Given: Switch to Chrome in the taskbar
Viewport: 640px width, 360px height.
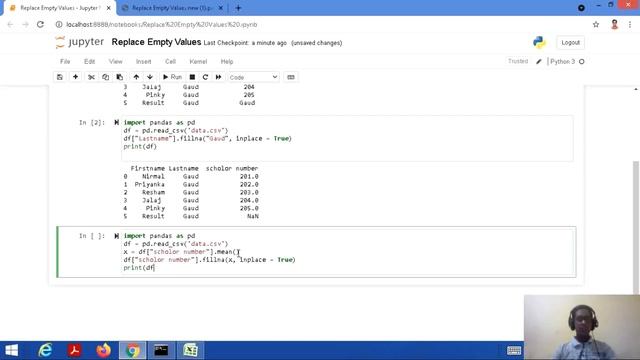Looking at the screenshot, I should click(132, 350).
